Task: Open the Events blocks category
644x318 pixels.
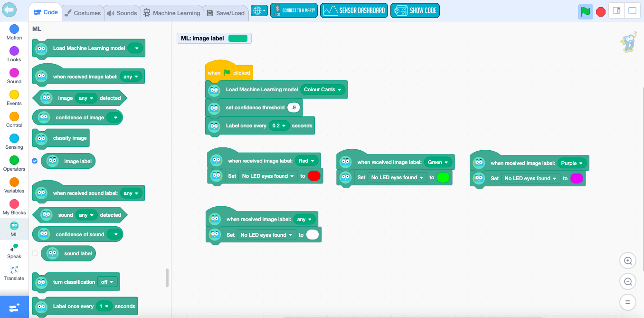Action: point(14,98)
